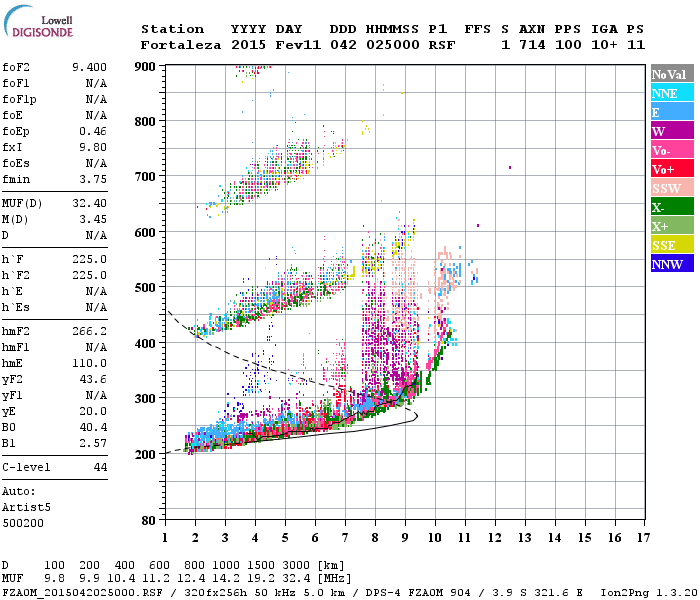Select the No Val legend swatch
The image size is (700, 600).
click(672, 74)
